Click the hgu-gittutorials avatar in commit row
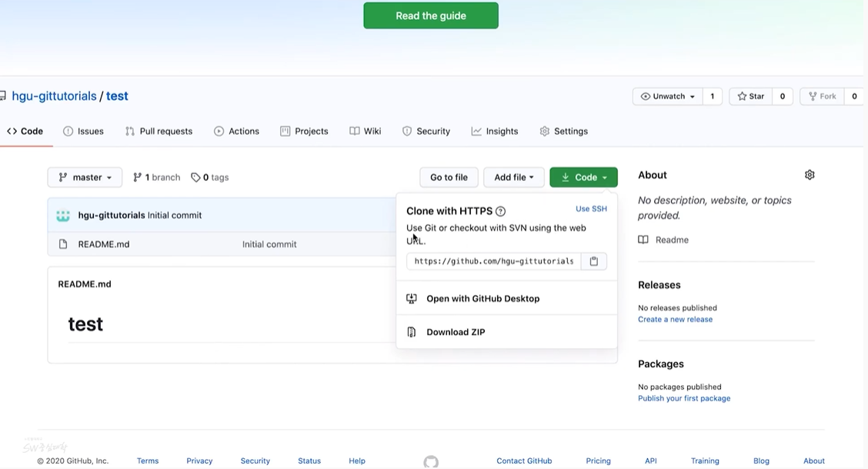The width and height of the screenshot is (868, 469). [63, 216]
